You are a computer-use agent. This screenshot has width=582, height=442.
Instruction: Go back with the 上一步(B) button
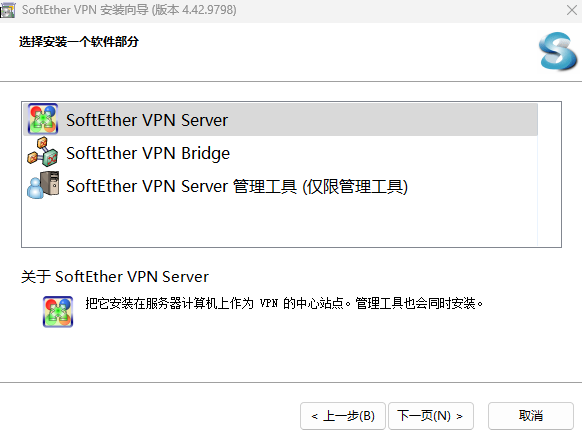point(343,416)
